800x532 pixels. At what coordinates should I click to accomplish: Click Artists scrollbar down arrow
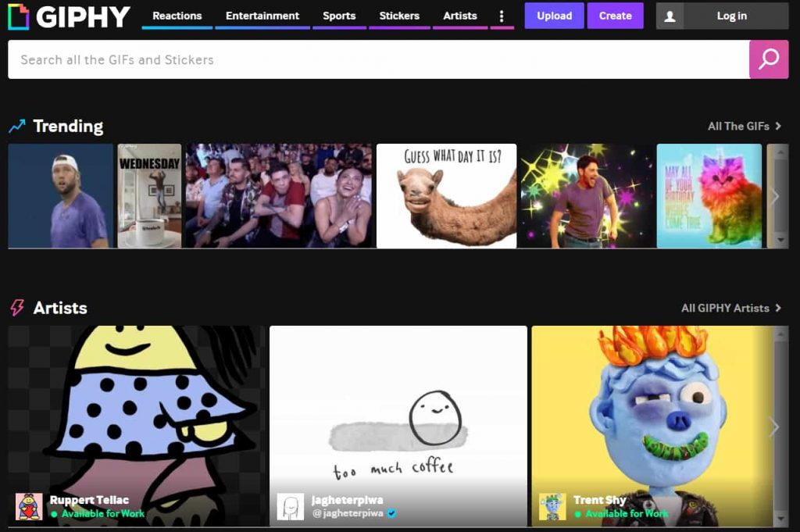click(x=780, y=520)
